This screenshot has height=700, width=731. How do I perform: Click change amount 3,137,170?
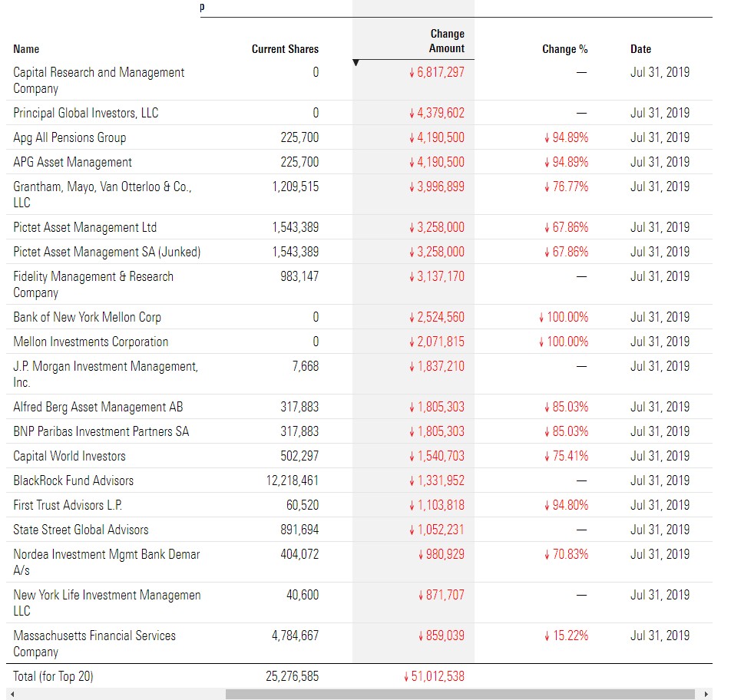(x=436, y=276)
